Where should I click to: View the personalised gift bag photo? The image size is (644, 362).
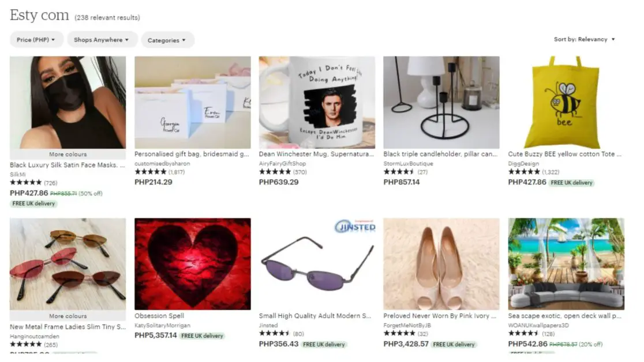point(193,103)
